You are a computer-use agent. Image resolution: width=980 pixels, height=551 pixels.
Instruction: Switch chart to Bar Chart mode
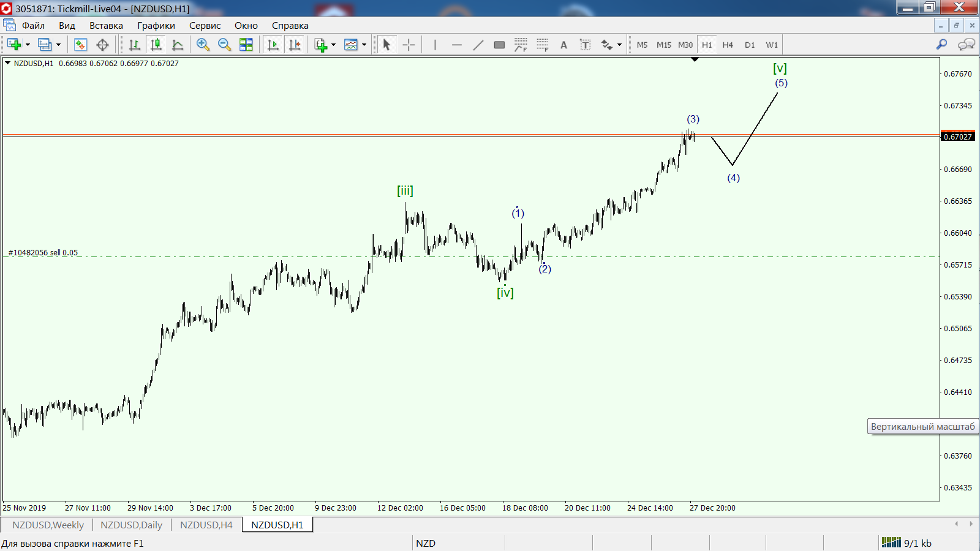coord(135,45)
